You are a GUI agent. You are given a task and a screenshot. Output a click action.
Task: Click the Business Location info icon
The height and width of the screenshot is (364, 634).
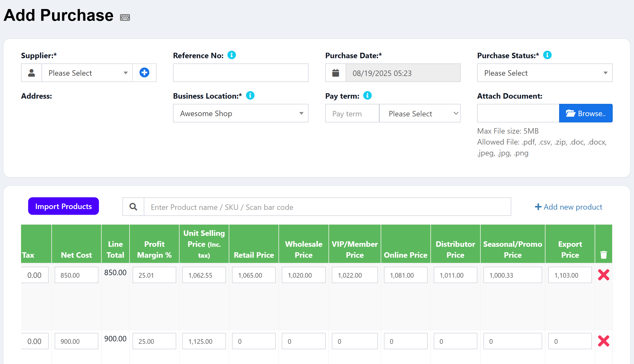(x=250, y=96)
